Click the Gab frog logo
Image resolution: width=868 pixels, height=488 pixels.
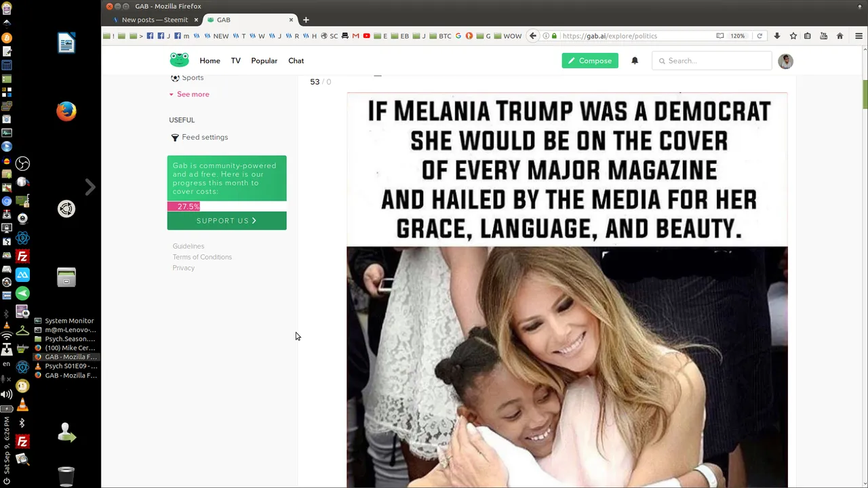pos(179,60)
